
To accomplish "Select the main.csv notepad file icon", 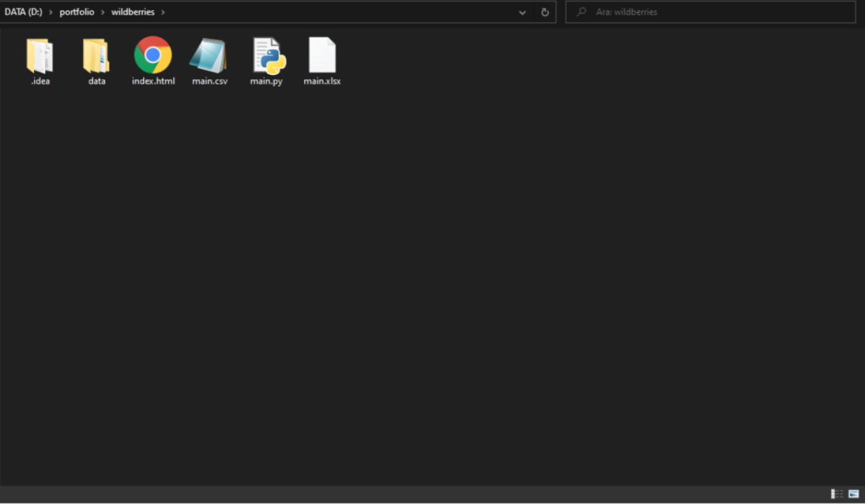I will click(209, 55).
